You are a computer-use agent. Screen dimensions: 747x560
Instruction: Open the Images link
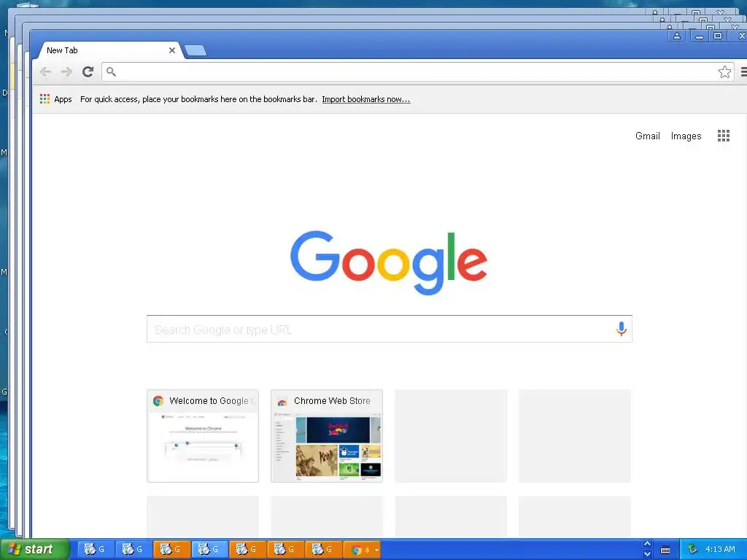[686, 136]
